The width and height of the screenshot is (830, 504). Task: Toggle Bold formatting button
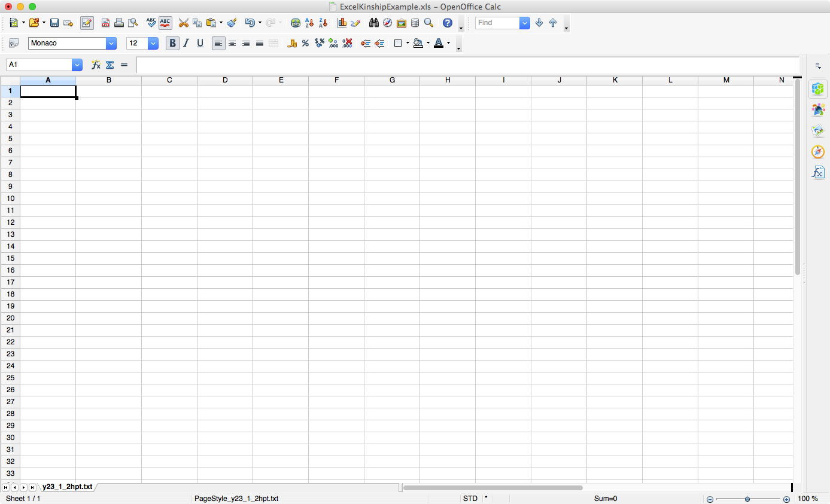pyautogui.click(x=172, y=43)
